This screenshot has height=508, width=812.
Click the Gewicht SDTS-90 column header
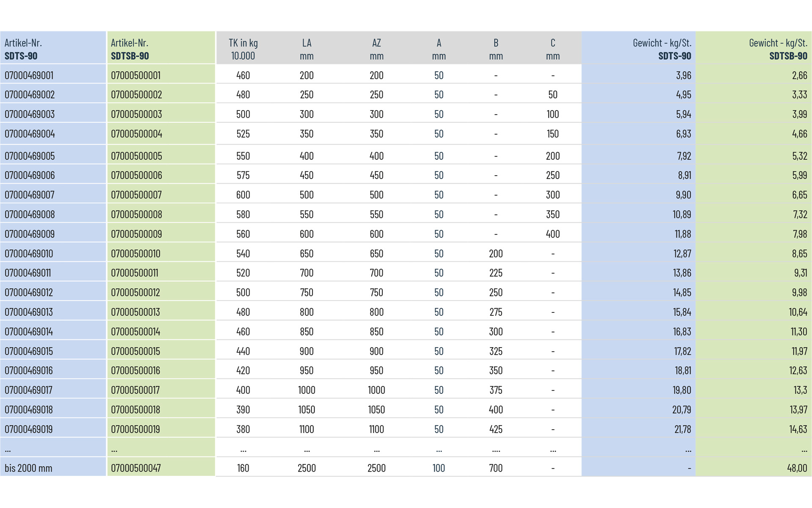click(662, 49)
